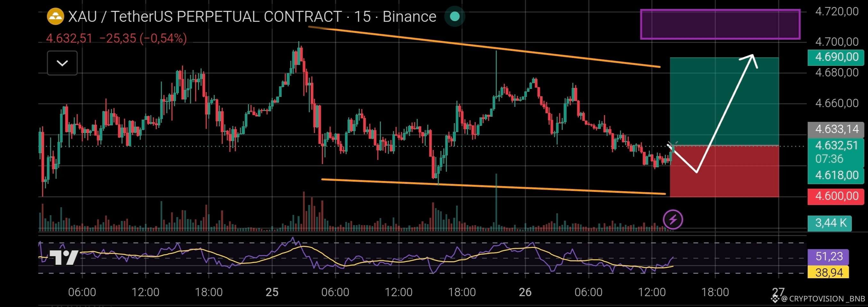This screenshot has height=307, width=868.
Task: Click the 4.660,00 price scale label
Action: pyautogui.click(x=837, y=103)
